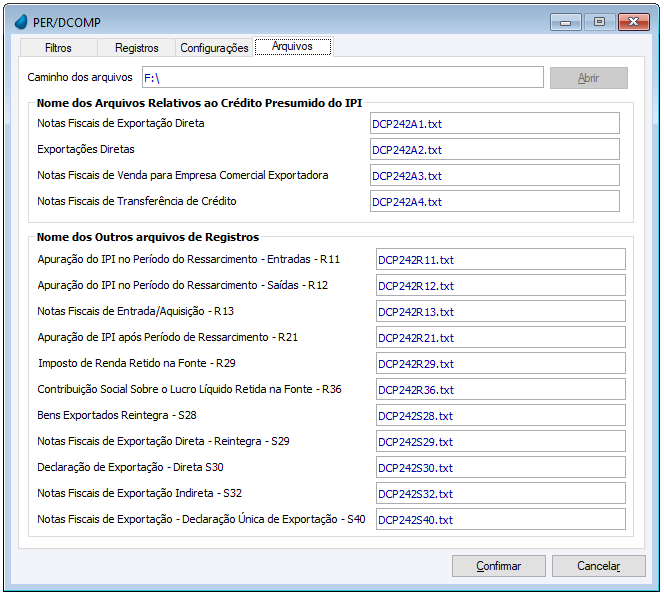Select the DCP242A3.txt input field
This screenshot has width=664, height=596.
tap(495, 175)
